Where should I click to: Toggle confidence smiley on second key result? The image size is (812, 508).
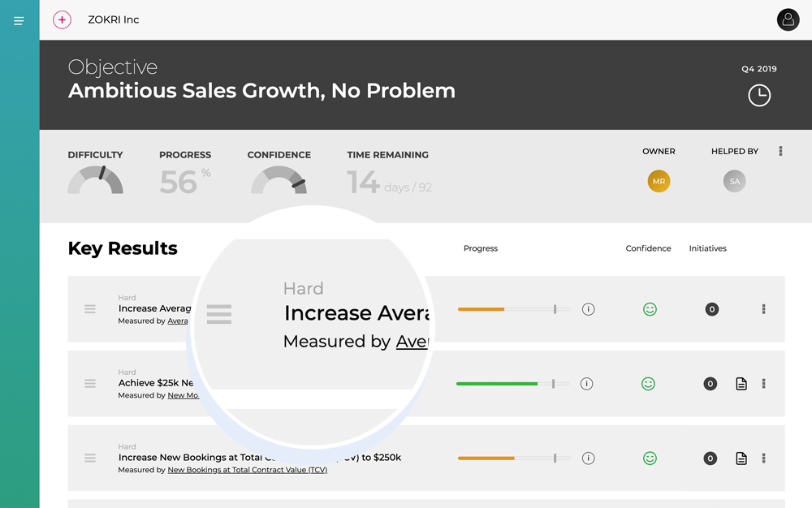(648, 384)
